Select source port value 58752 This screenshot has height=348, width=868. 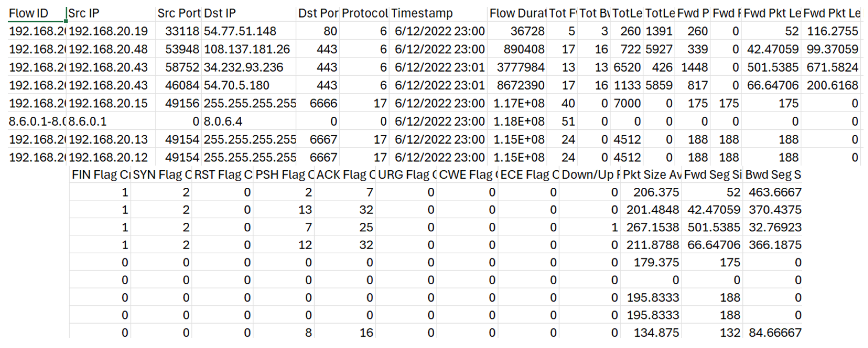tap(179, 67)
